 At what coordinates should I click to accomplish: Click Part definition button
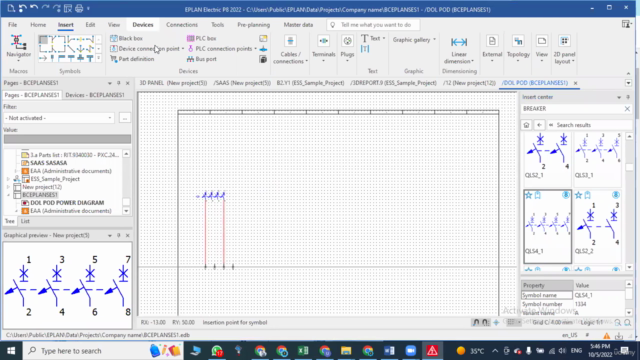click(x=132, y=59)
